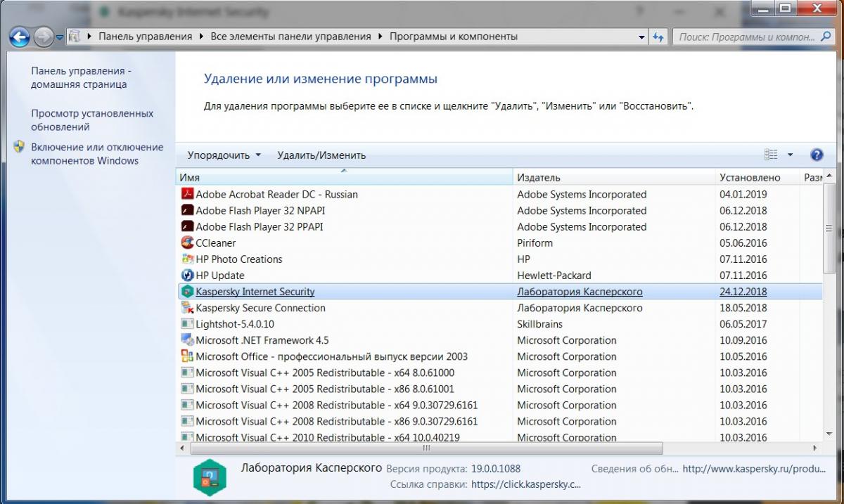
Task: Sort by Издатель column header
Action: tap(614, 178)
